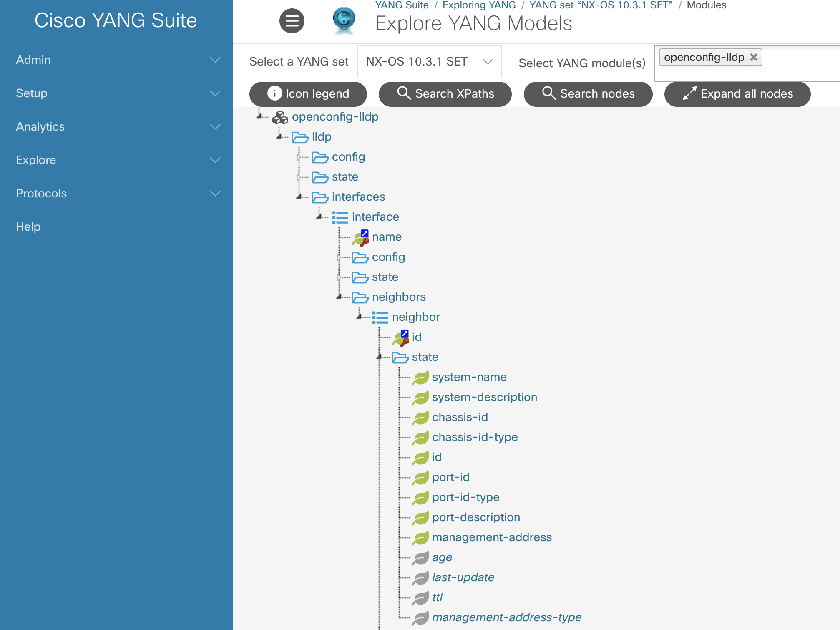Viewport: 840px width, 630px height.
Task: Collapse the interfaces tree node arrow
Action: tap(299, 197)
